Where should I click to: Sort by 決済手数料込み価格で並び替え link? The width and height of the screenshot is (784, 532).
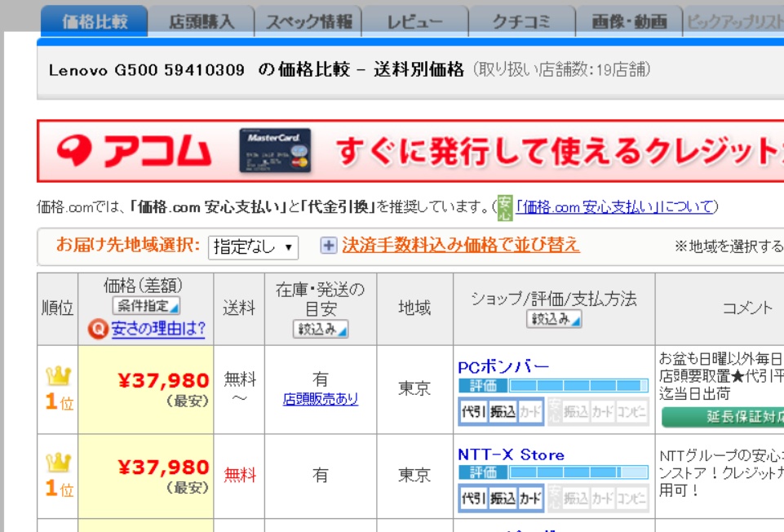(461, 245)
